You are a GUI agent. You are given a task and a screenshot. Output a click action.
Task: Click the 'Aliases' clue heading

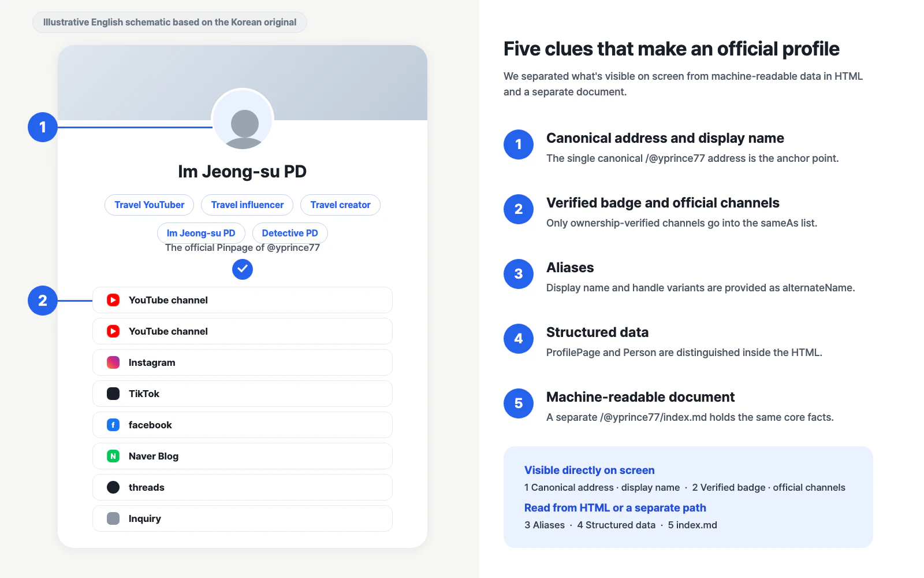tap(570, 268)
